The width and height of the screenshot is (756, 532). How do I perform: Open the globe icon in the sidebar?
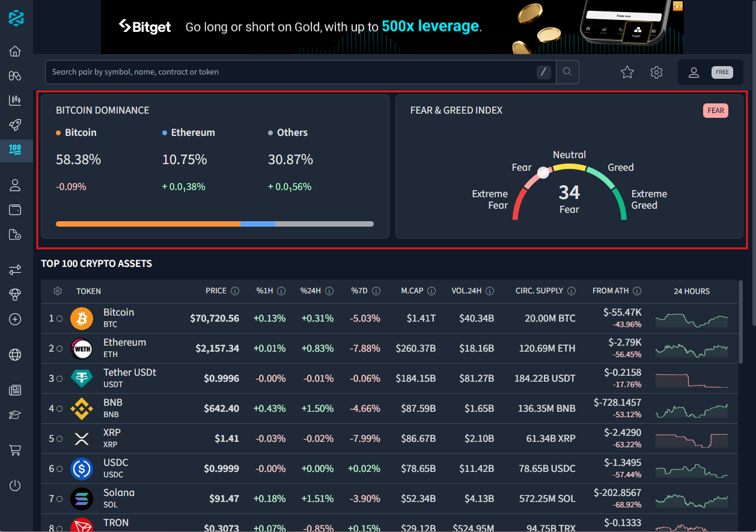16,355
